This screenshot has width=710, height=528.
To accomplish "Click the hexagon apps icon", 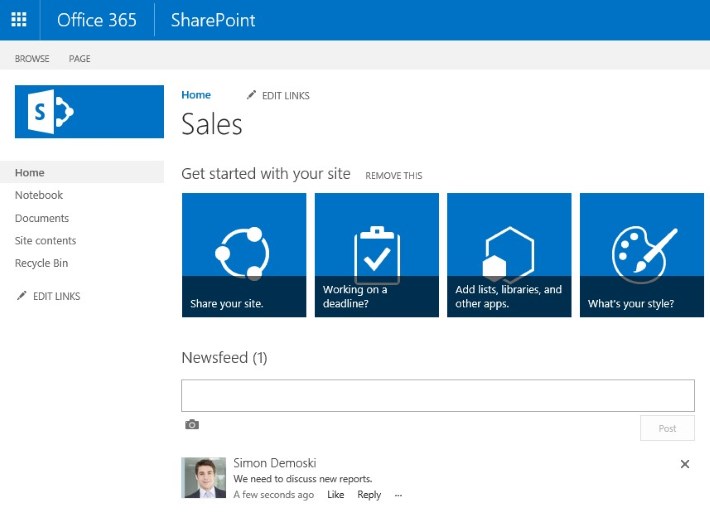I will pyautogui.click(x=509, y=254).
